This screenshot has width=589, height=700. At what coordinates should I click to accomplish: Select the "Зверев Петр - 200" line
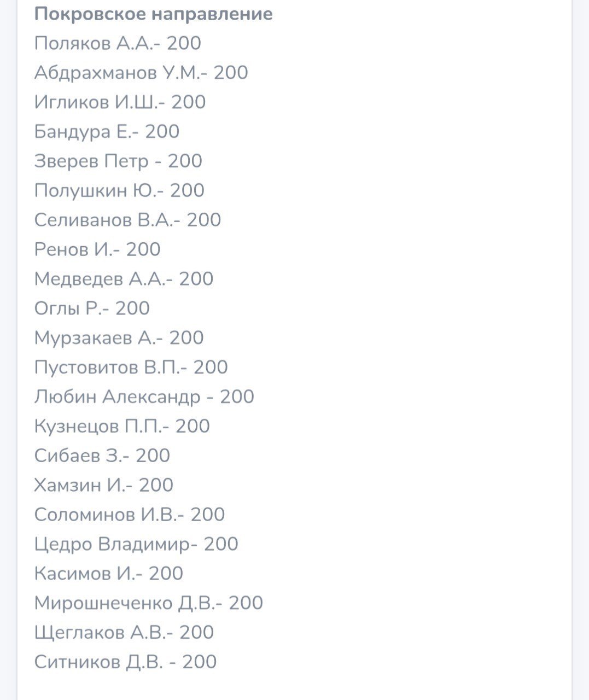tap(118, 161)
